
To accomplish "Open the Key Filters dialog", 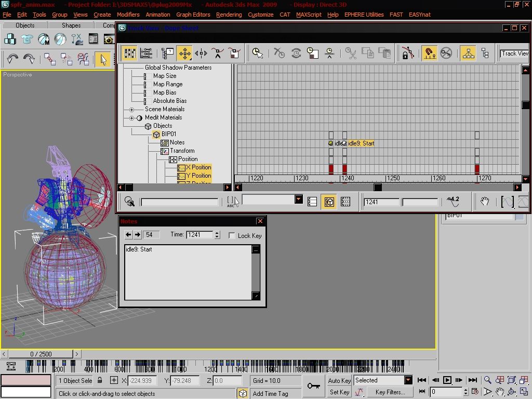I will (x=390, y=392).
